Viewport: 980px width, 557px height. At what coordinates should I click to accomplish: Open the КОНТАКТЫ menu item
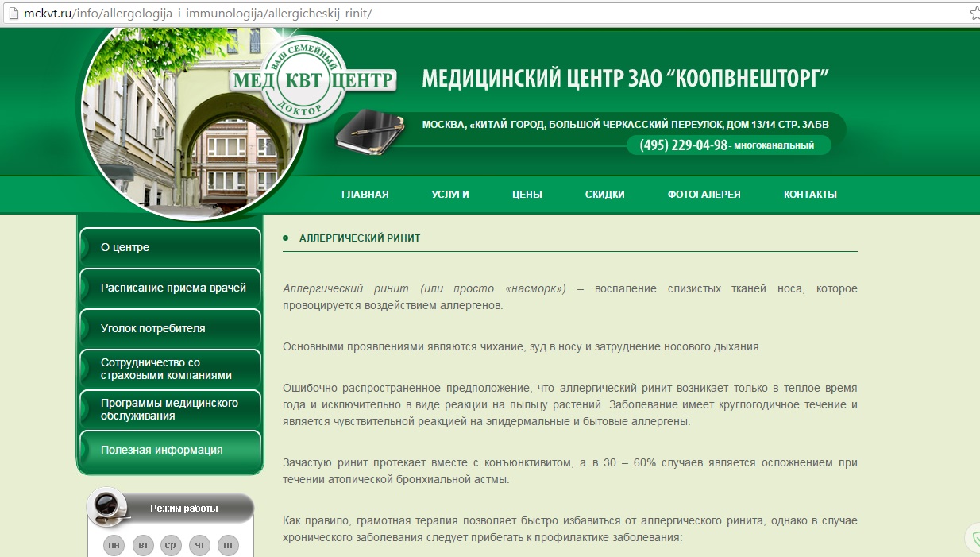[x=809, y=194]
